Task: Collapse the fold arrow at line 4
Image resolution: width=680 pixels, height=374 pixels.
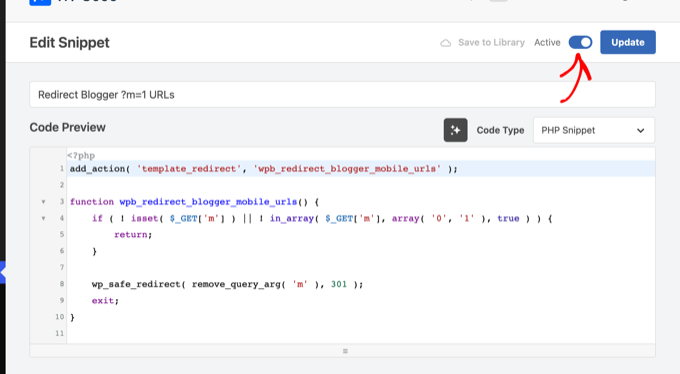Action: [43, 218]
